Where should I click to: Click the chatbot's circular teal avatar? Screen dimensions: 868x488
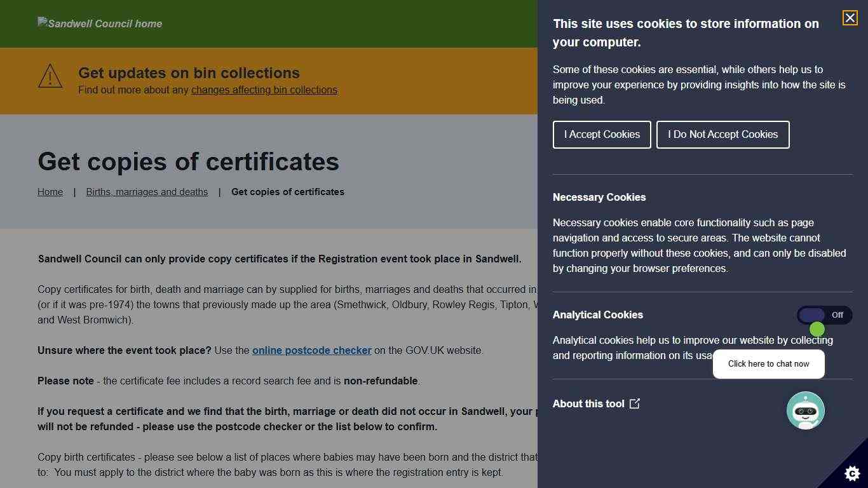point(806,410)
